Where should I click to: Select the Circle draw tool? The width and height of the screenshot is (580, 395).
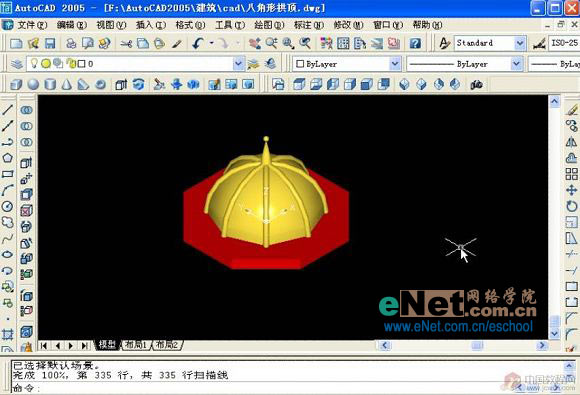(x=8, y=206)
